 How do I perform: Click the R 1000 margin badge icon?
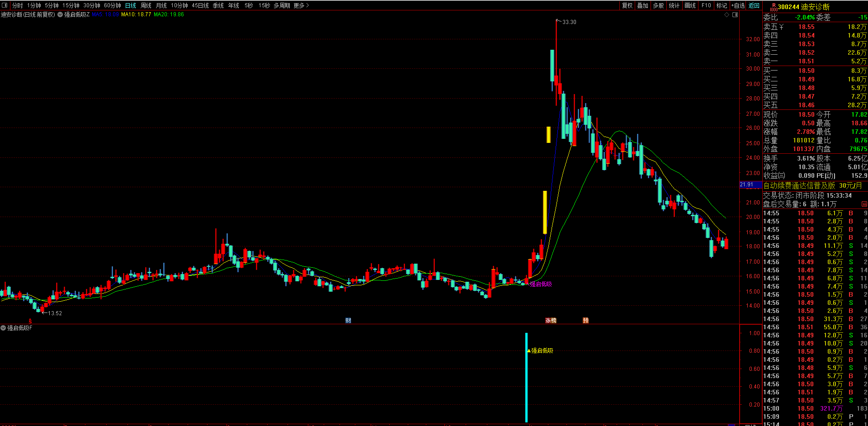774,7
